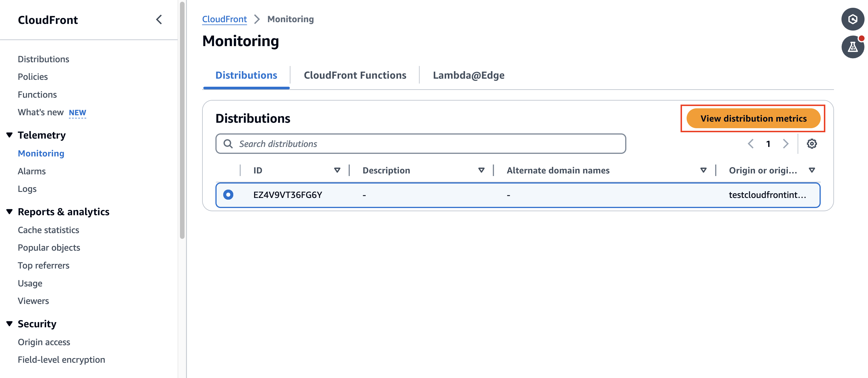Open the Lambda@Edge tab
Image resolution: width=868 pixels, height=378 pixels.
[x=468, y=75]
